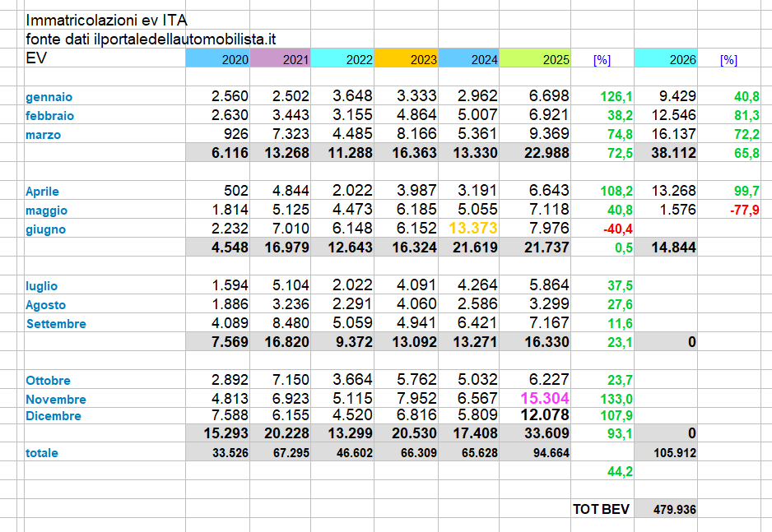Click the third quarter 2022 subtotal 9.372
Viewport: 772px width, 532px height.
click(x=354, y=342)
